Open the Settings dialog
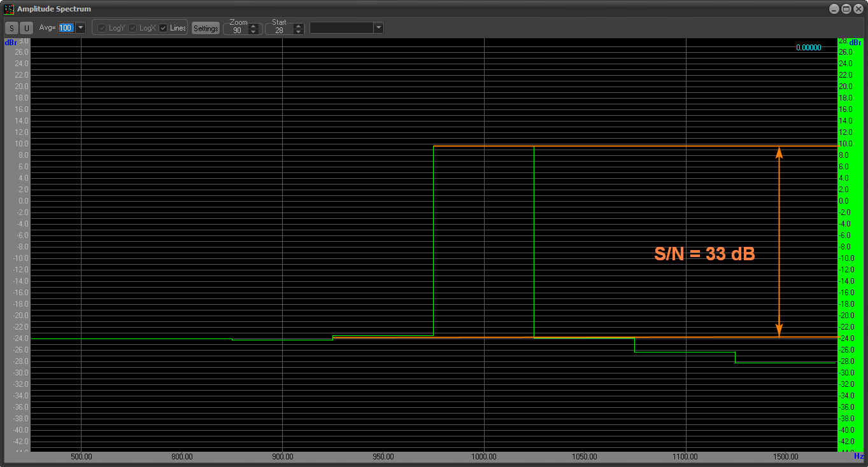 [206, 28]
